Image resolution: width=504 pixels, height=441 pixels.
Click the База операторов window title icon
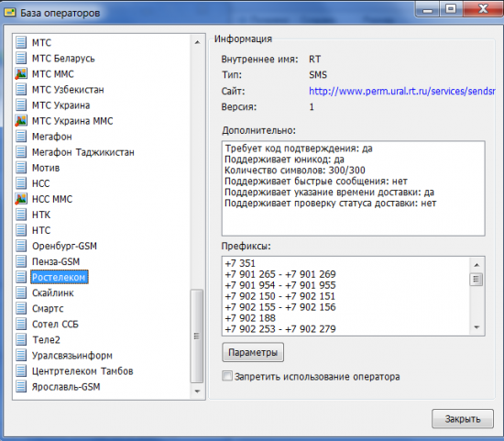pos(10,13)
